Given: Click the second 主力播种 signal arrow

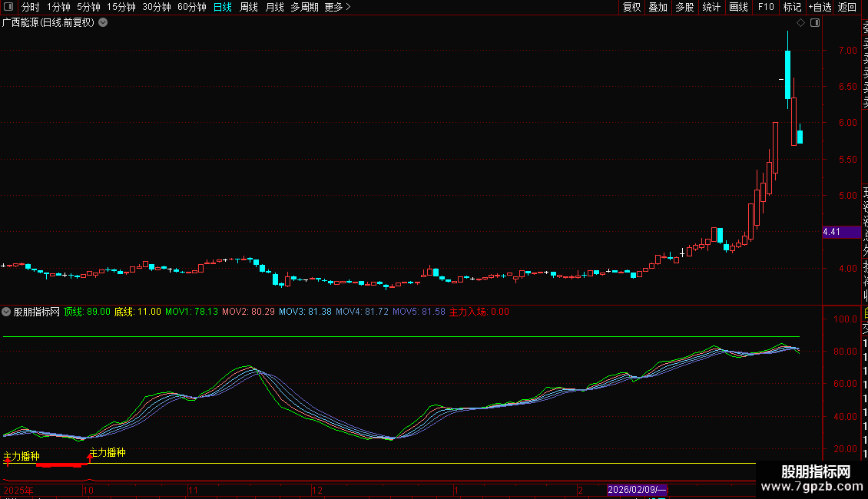Looking at the screenshot, I should 90,458.
